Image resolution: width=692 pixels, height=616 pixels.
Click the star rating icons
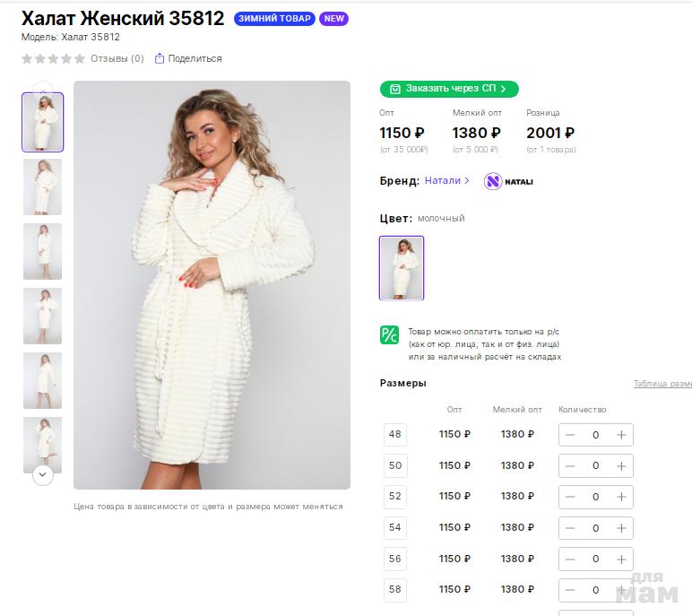click(53, 59)
